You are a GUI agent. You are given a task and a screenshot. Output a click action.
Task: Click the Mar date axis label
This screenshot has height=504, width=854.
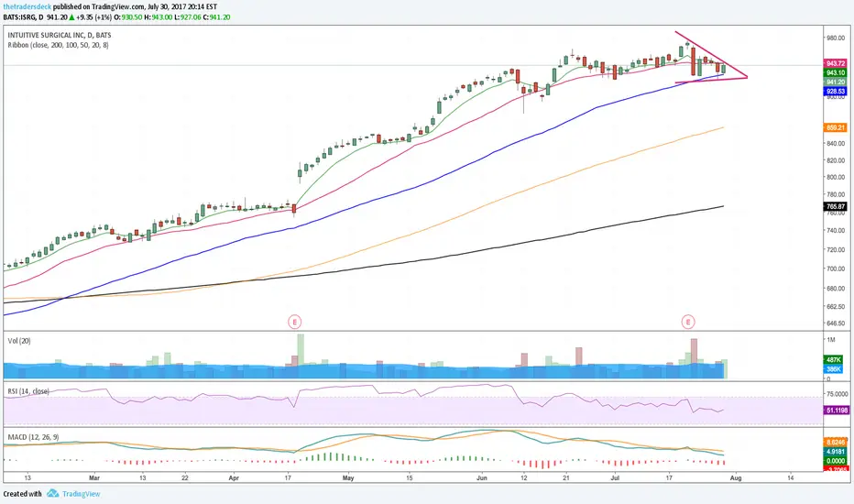pyautogui.click(x=94, y=477)
